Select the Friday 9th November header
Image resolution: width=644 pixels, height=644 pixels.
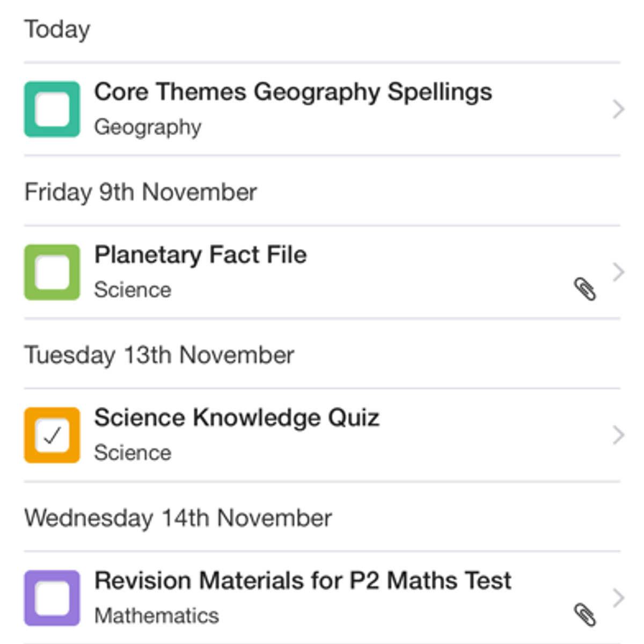(141, 192)
